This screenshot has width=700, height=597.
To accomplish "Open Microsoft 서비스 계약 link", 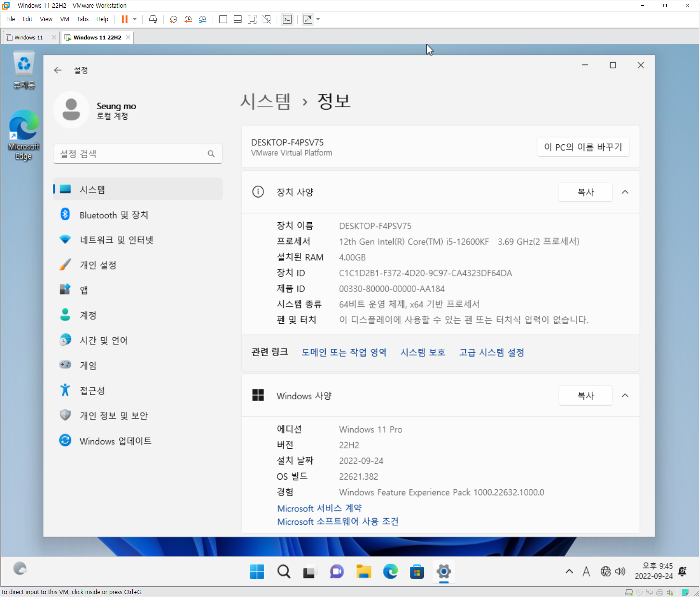I will point(319,508).
